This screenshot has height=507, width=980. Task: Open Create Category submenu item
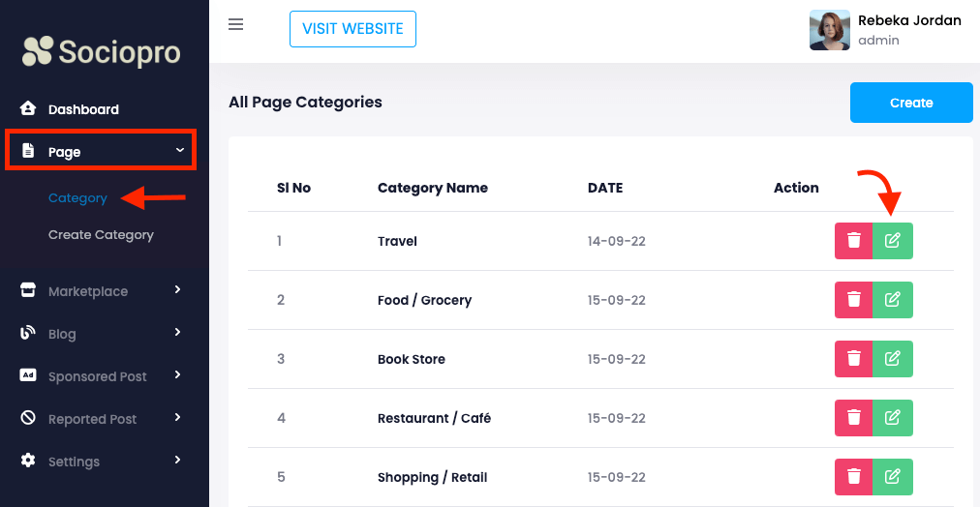pyautogui.click(x=101, y=235)
